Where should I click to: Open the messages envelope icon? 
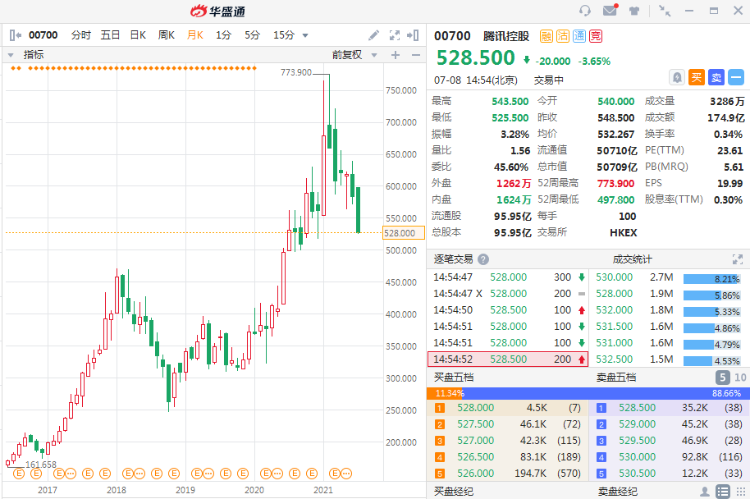click(x=610, y=10)
